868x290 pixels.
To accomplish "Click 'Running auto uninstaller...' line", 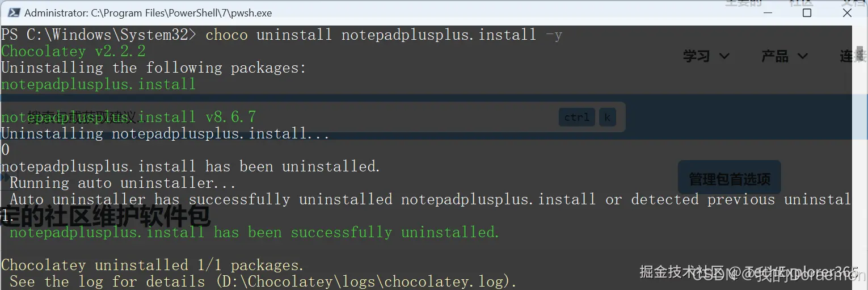I will point(123,183).
